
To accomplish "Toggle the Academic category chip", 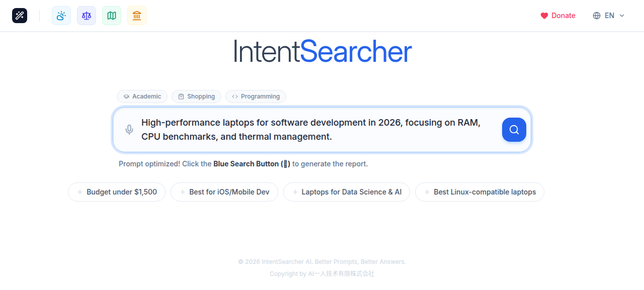I will tap(142, 96).
